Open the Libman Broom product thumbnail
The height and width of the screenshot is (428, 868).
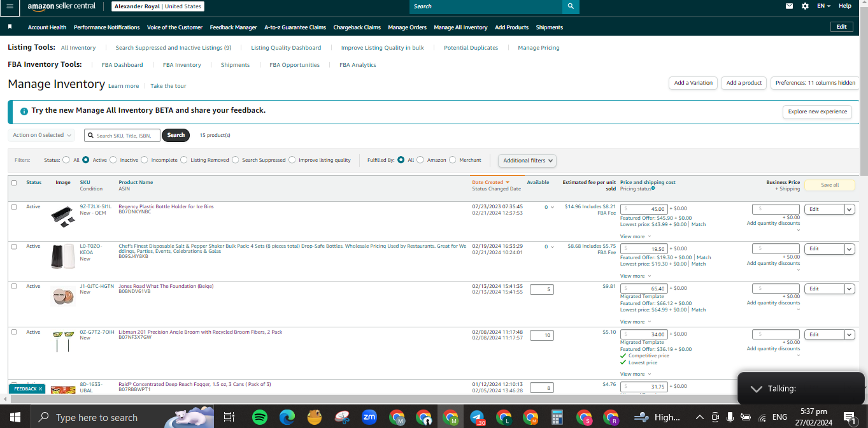tap(63, 341)
